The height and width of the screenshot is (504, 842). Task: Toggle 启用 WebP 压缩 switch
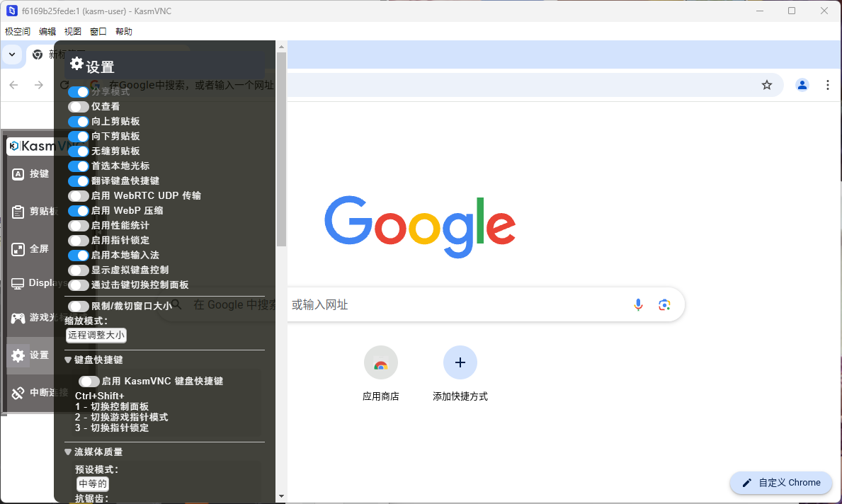[x=79, y=211]
